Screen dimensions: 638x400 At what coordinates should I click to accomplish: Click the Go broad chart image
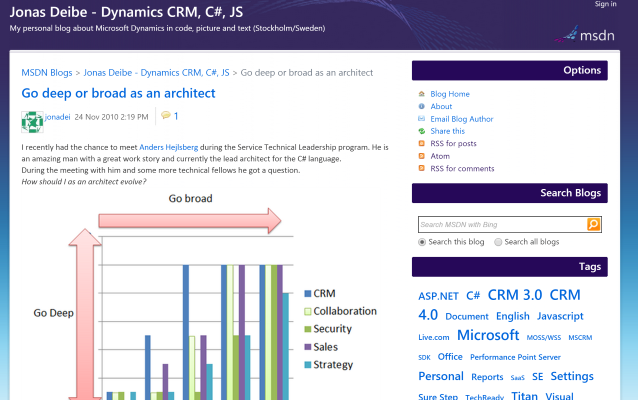point(205,295)
